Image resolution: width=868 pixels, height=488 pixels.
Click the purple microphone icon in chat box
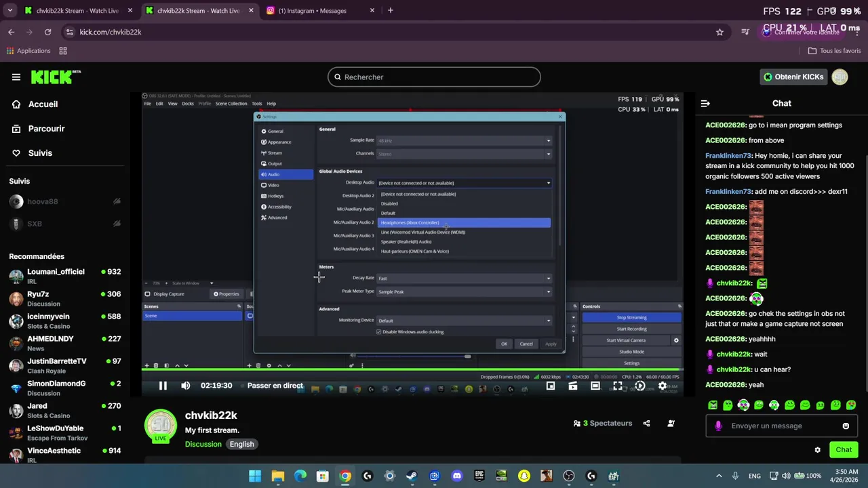(x=718, y=426)
